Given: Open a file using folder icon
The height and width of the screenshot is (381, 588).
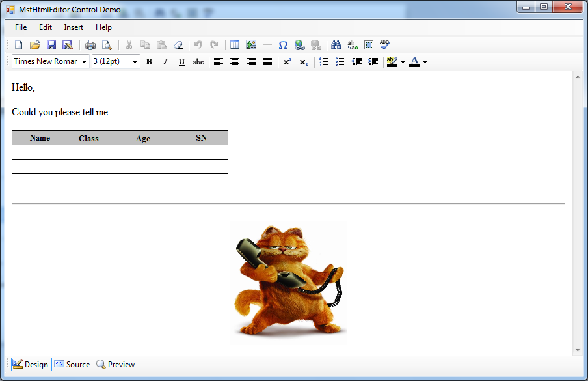Looking at the screenshot, I should (35, 45).
